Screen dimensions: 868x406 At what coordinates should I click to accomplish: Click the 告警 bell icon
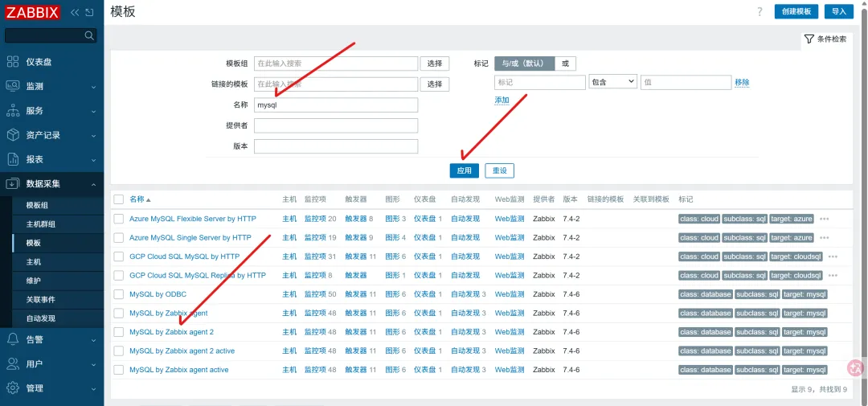[13, 339]
